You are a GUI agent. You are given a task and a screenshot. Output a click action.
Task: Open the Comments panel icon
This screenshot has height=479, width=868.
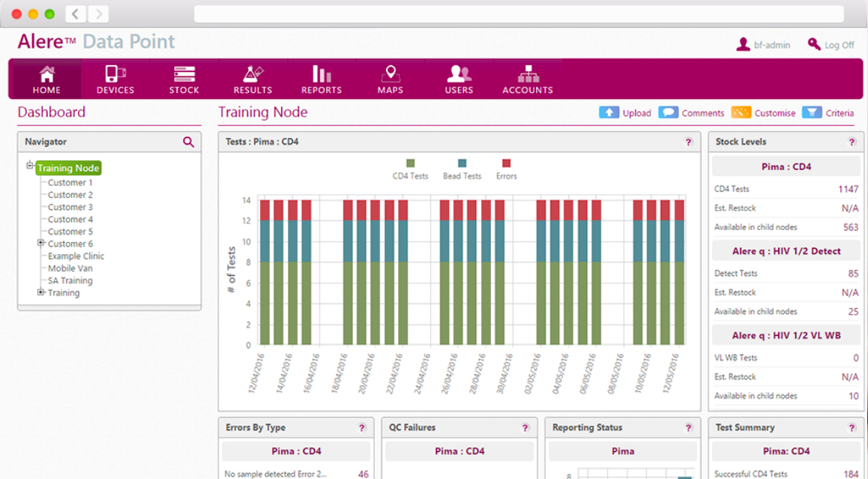(668, 112)
